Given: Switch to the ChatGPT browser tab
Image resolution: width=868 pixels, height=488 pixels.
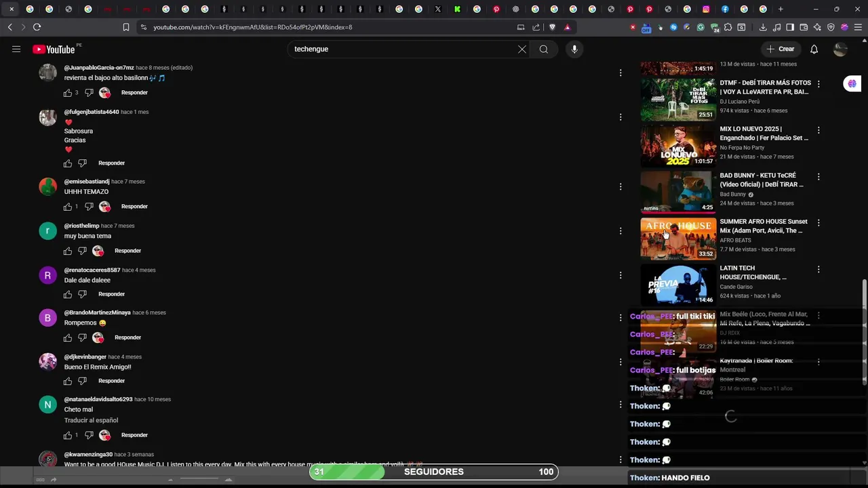Looking at the screenshot, I should click(x=516, y=9).
